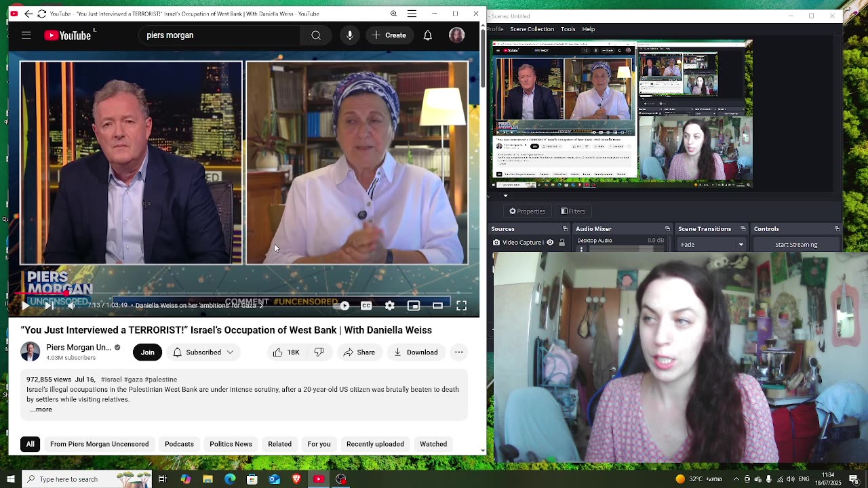Share the video

(359, 352)
